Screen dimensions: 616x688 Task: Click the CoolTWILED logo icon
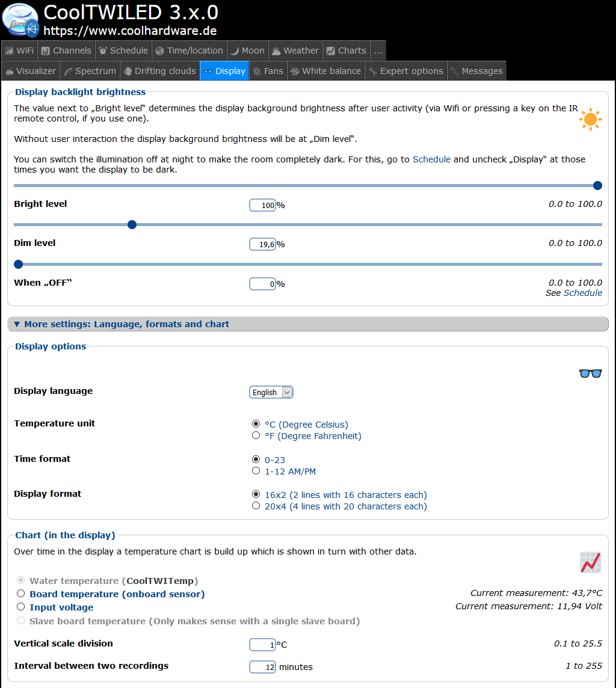20,20
